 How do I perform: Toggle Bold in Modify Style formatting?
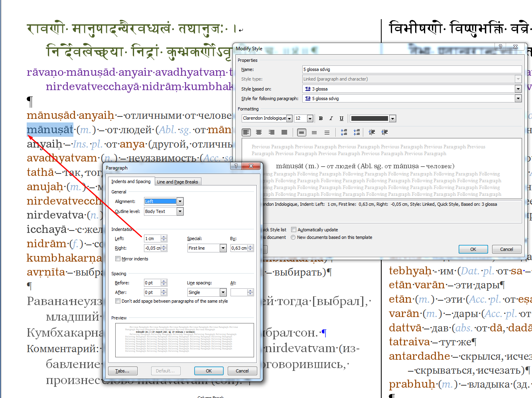point(321,118)
